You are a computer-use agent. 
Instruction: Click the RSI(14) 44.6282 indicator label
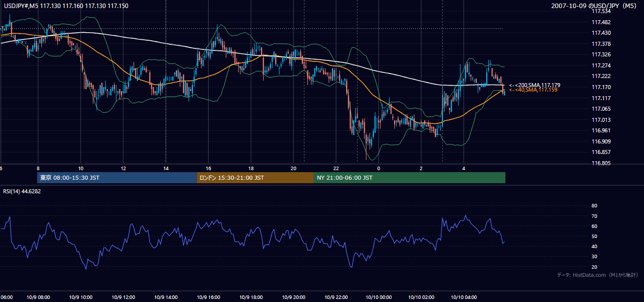(x=22, y=191)
